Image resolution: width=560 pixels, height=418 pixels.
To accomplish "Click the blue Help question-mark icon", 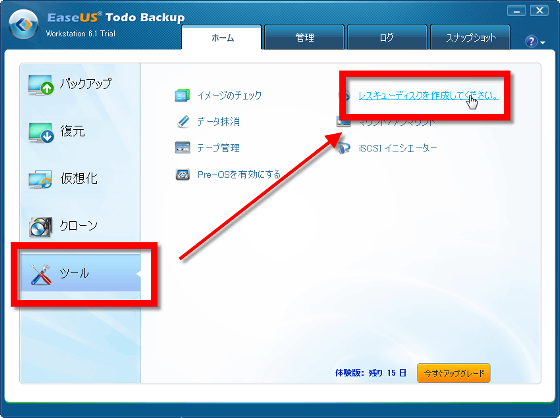I will click(x=531, y=41).
